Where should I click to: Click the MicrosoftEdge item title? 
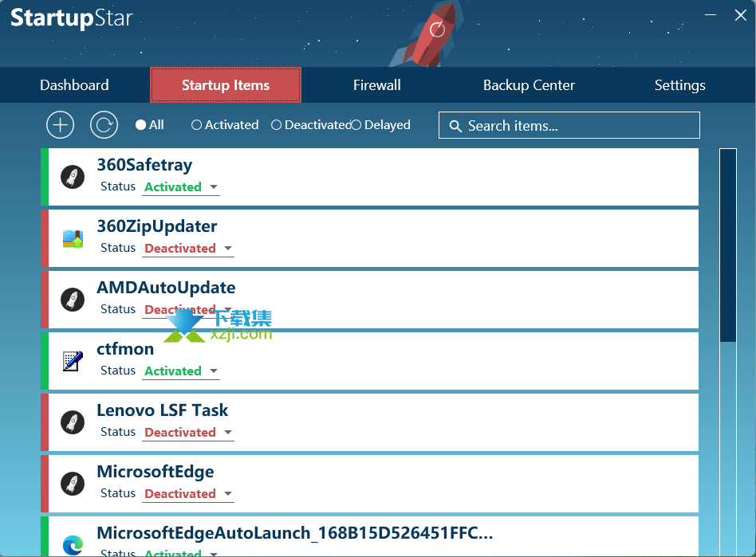click(x=156, y=472)
